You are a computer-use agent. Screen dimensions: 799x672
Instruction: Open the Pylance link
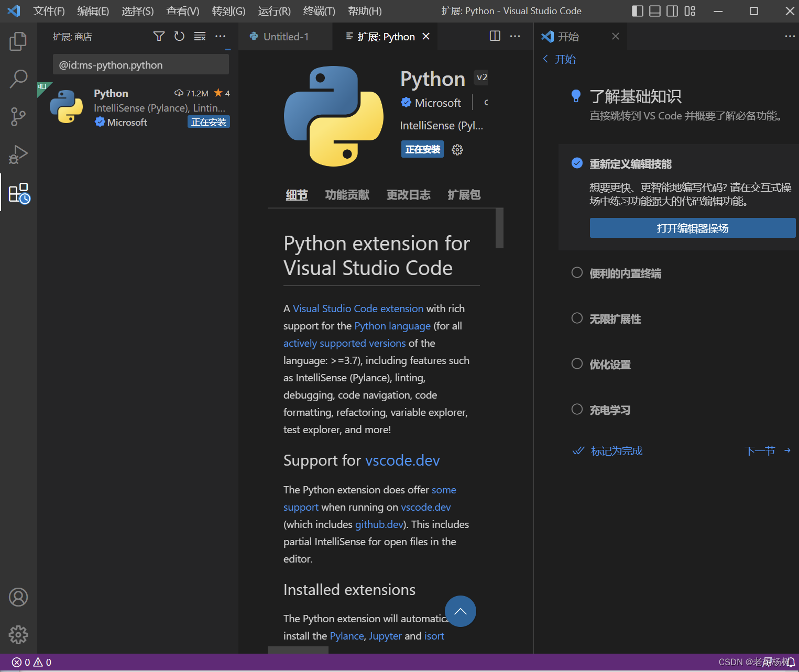pos(347,636)
